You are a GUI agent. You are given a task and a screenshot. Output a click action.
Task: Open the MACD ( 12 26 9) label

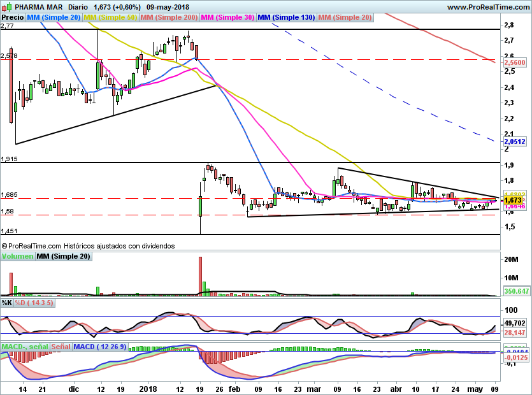(100, 347)
